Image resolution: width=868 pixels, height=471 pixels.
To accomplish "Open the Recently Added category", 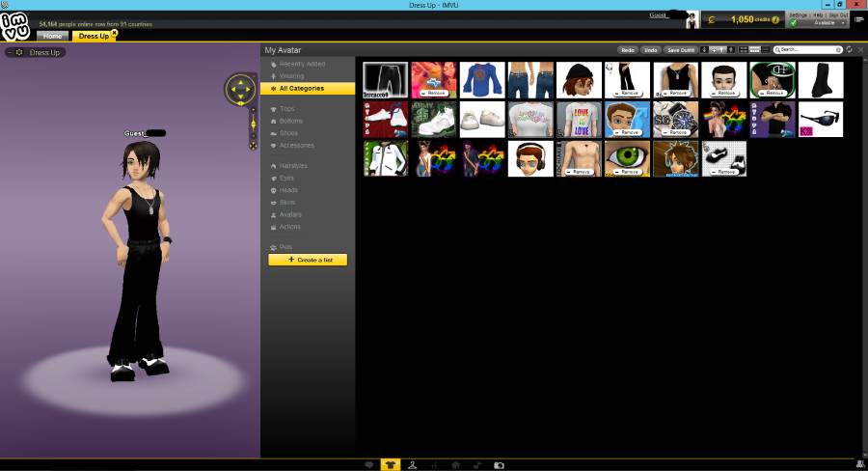I will tap(302, 65).
